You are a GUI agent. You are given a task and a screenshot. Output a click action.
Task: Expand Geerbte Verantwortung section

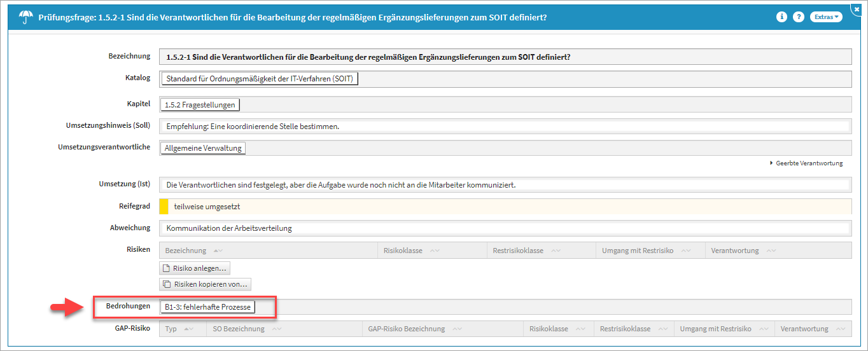click(806, 163)
